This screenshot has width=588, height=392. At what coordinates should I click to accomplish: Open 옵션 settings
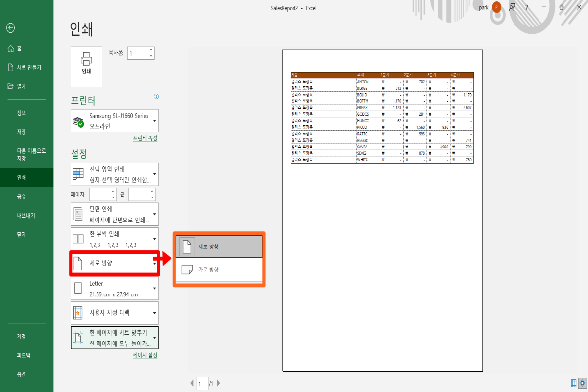pyautogui.click(x=26, y=374)
